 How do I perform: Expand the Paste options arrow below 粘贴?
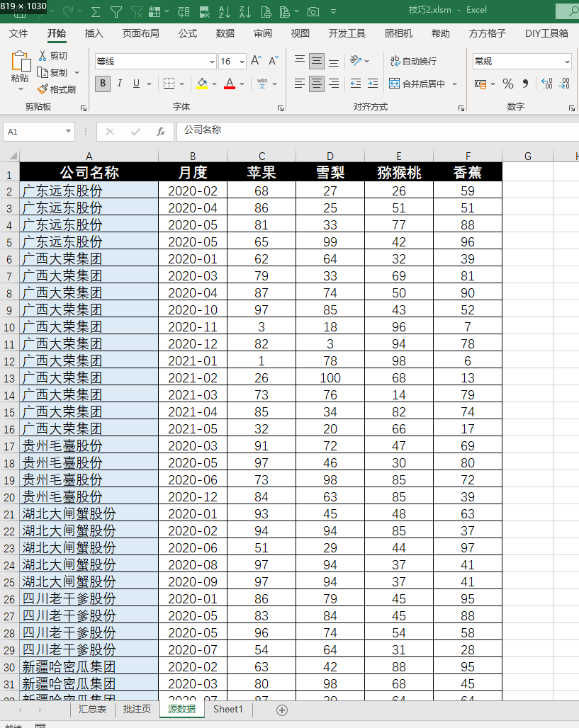[21, 89]
